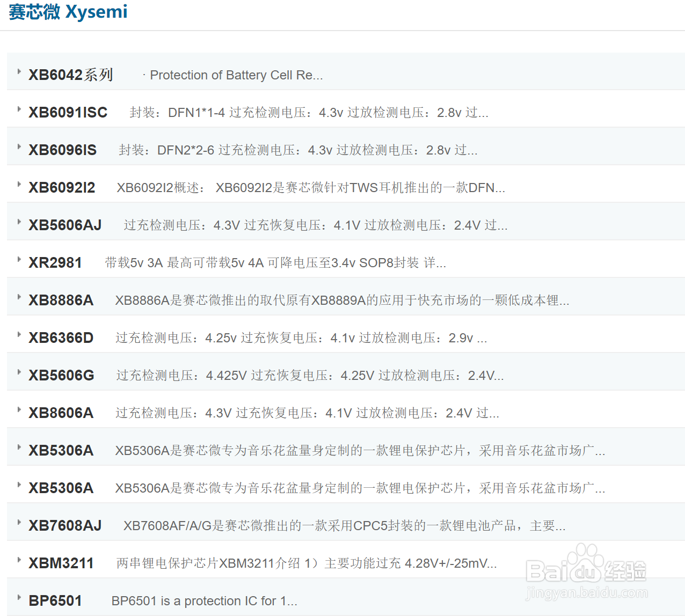
Task: Open the XR2981 product title
Action: (55, 262)
